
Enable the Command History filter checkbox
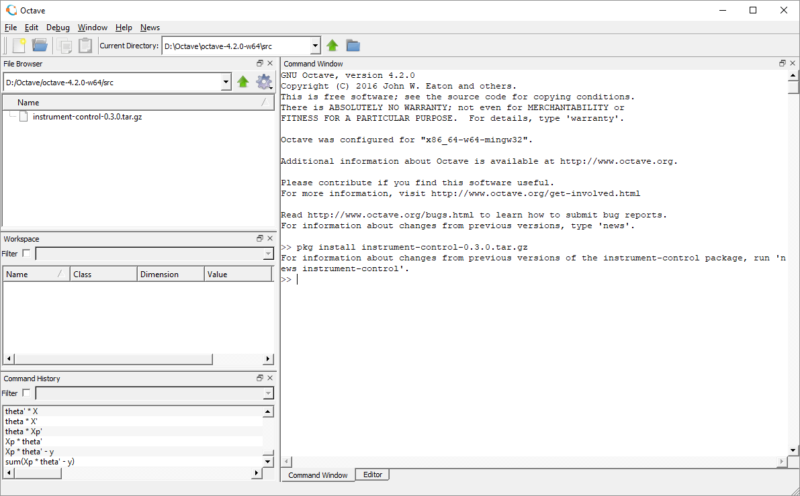point(26,393)
